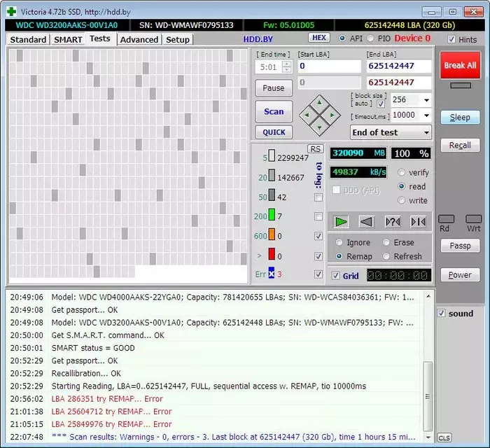The image size is (490, 448).
Task: Toggle log checkbox for 50 ms blocks
Action: [318, 197]
